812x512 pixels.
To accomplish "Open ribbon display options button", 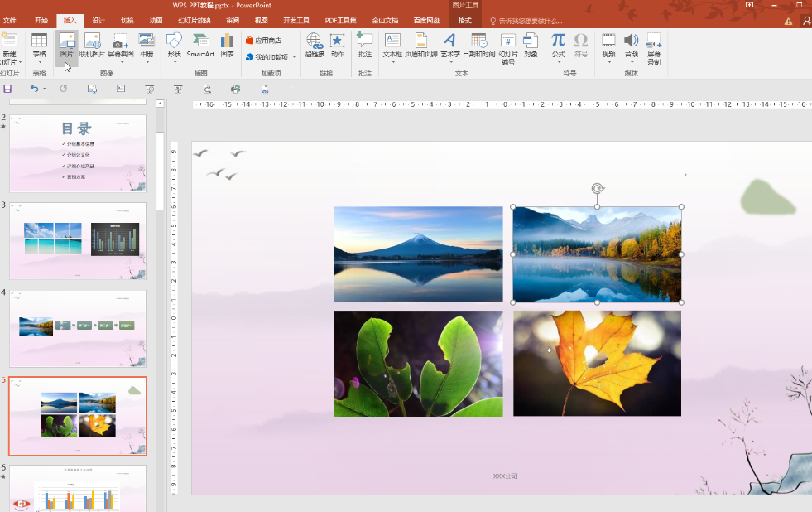I will [749, 5].
